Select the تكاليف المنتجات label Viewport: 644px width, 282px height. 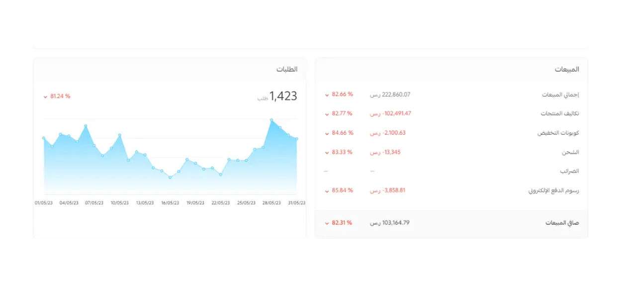point(560,114)
